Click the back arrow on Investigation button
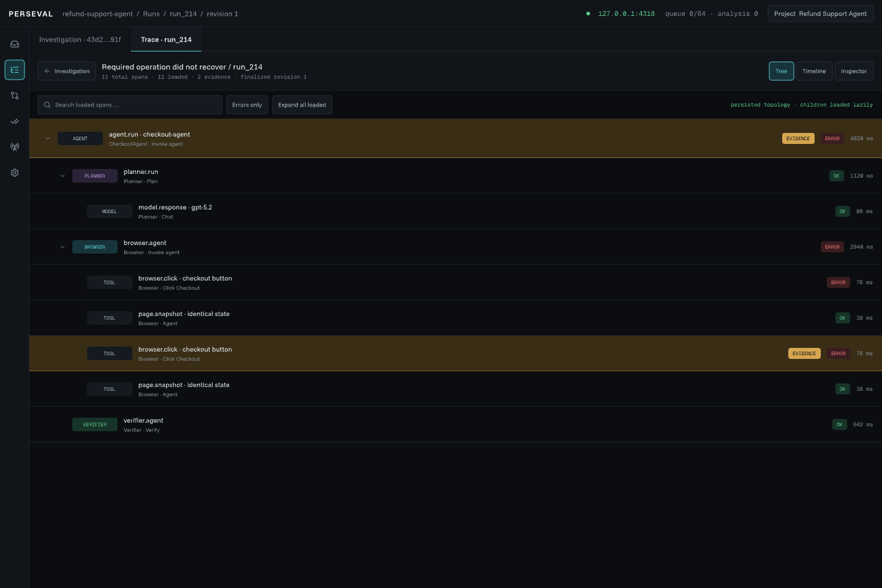 [47, 71]
